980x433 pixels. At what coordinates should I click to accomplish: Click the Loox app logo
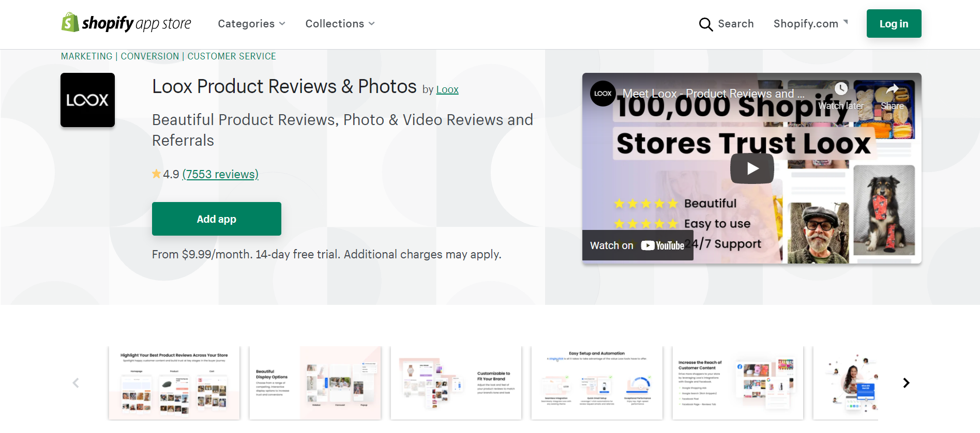(x=87, y=100)
